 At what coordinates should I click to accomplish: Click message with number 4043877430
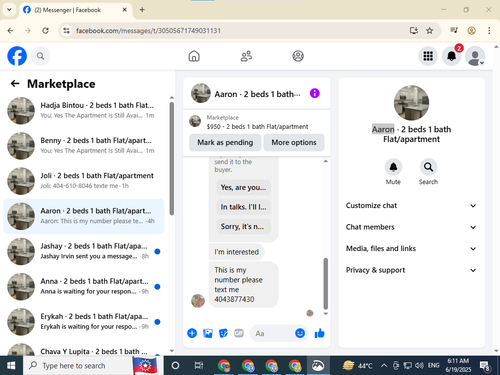(x=243, y=284)
